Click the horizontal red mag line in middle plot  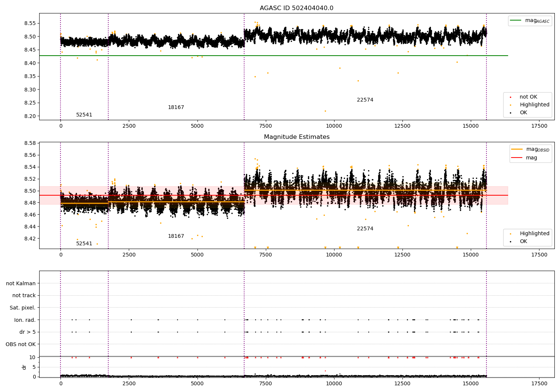pyautogui.click(x=274, y=195)
